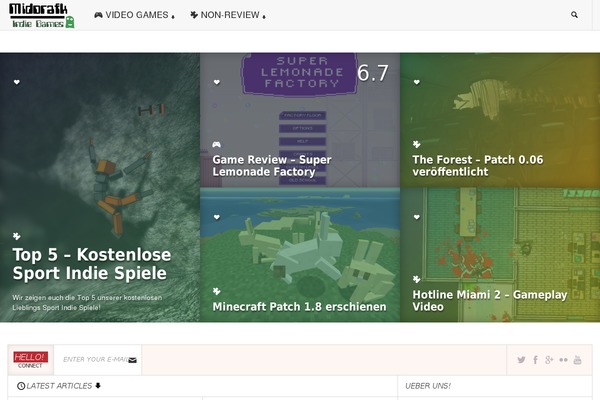Like the Hotline Miami 2 heart icon
Screen dimensions: 600x400
[x=417, y=217]
